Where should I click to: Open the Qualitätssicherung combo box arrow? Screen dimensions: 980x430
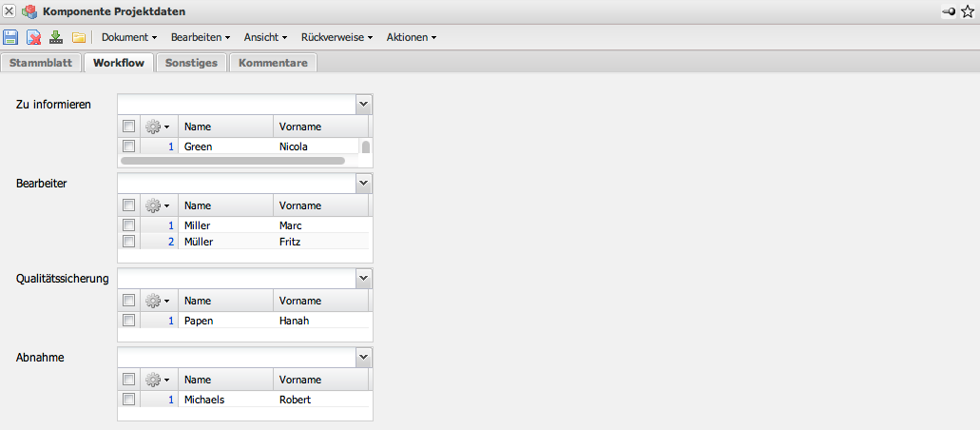coord(363,278)
